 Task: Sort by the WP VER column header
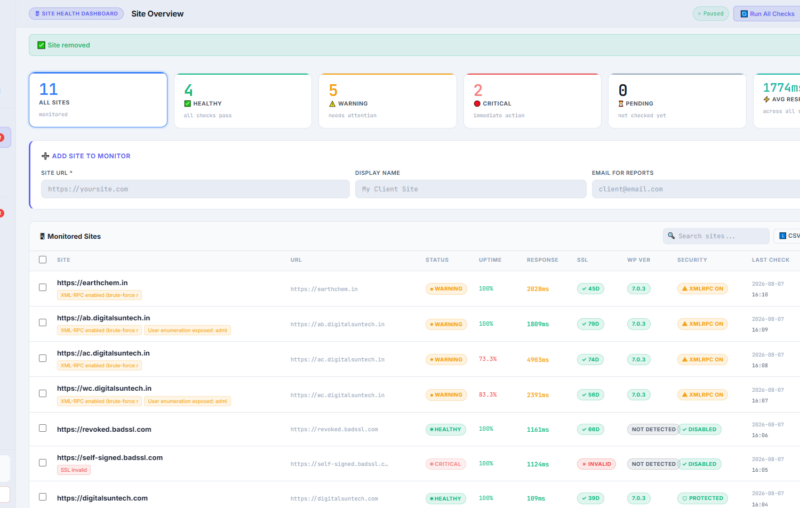639,260
